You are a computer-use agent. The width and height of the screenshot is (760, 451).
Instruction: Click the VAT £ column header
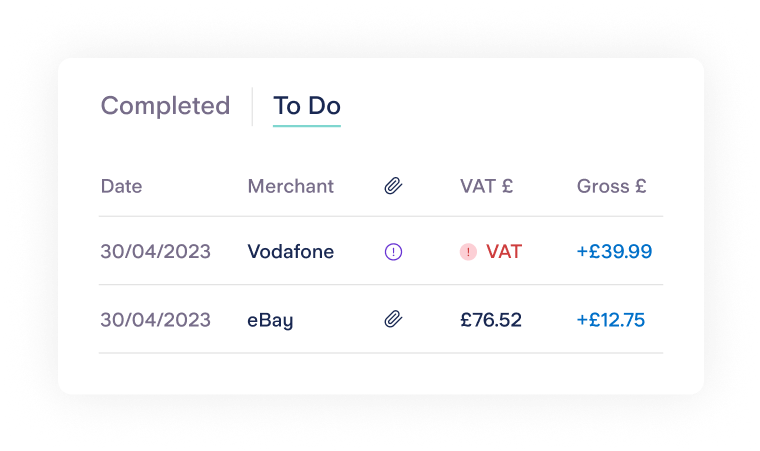pyautogui.click(x=486, y=186)
